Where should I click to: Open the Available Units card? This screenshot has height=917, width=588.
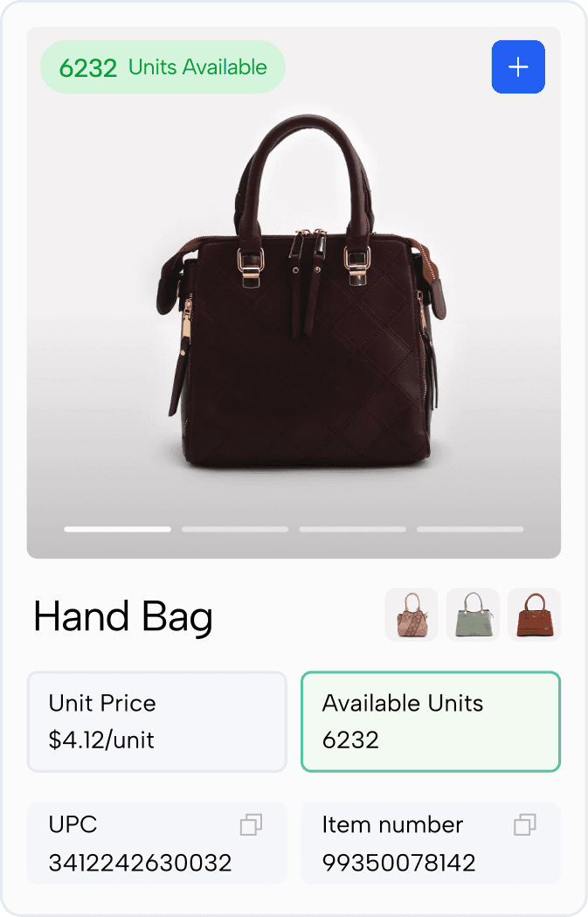click(431, 722)
